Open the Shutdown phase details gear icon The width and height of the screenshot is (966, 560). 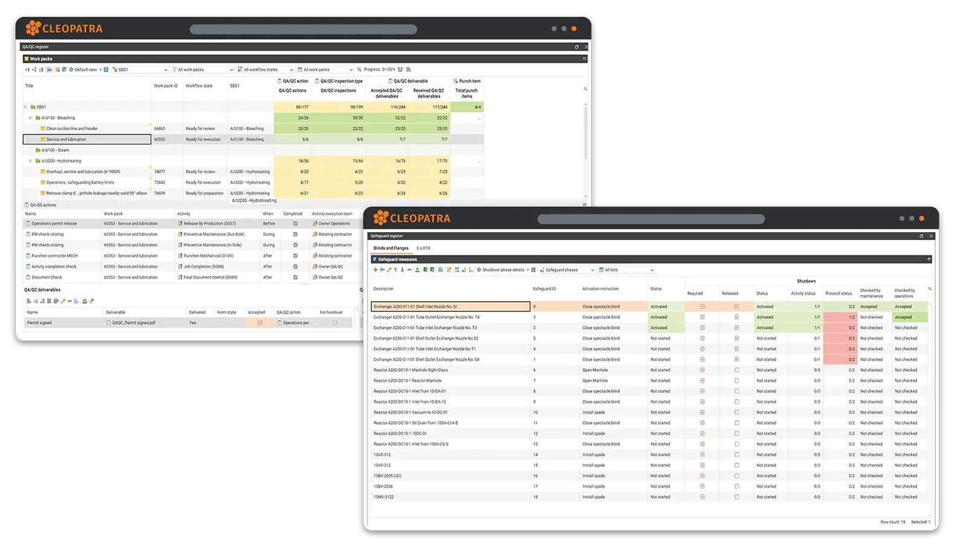[479, 270]
